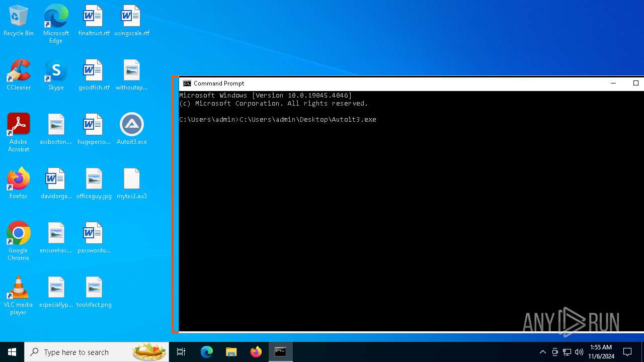Open VLC media player desktop shortcut

coord(19,296)
